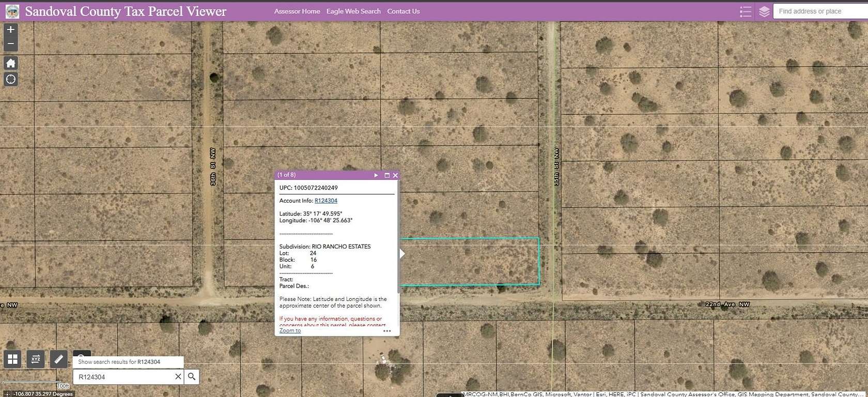Viewport: 868px width, 397px height.
Task: Run search with the magnifier button
Action: click(192, 377)
